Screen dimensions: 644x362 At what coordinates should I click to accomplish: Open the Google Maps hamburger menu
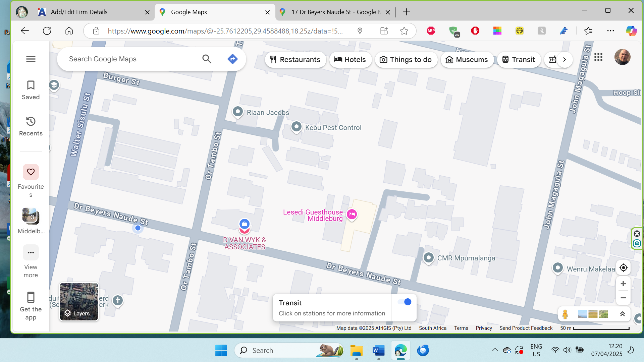[x=31, y=59]
